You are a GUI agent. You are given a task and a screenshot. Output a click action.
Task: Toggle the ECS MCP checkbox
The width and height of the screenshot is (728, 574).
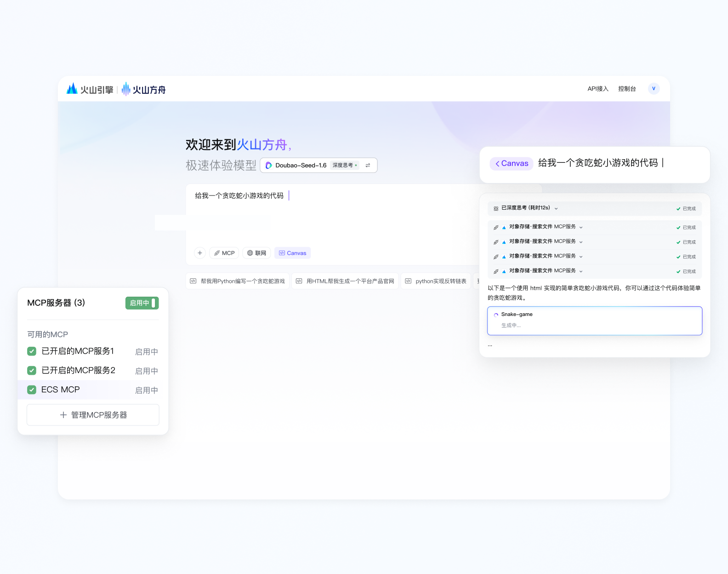[x=32, y=390]
